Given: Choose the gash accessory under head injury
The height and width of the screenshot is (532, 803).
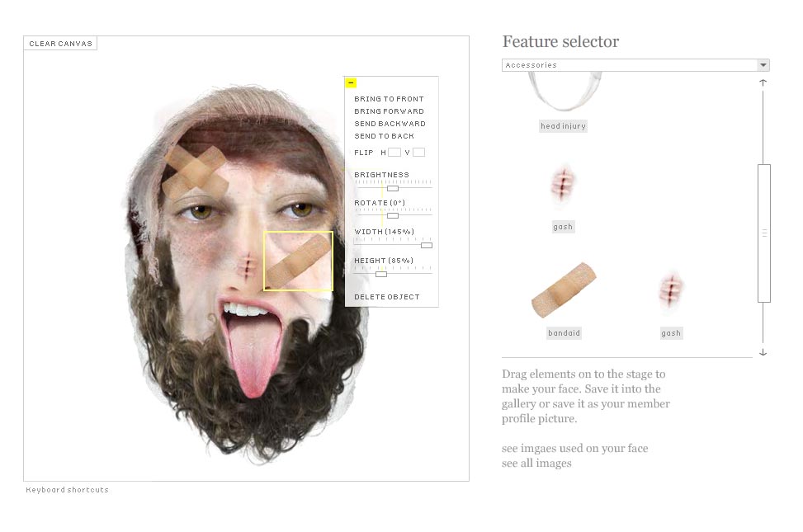Looking at the screenshot, I should (562, 185).
